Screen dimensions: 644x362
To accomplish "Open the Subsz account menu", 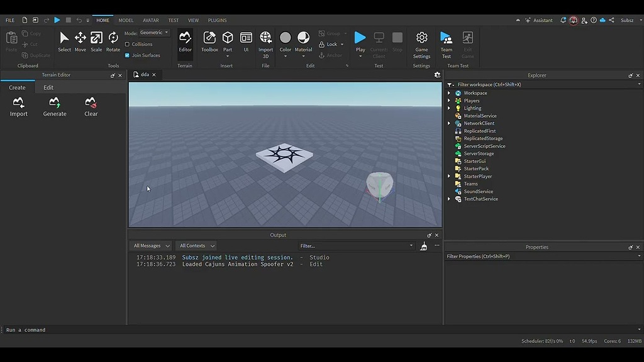I will (630, 20).
